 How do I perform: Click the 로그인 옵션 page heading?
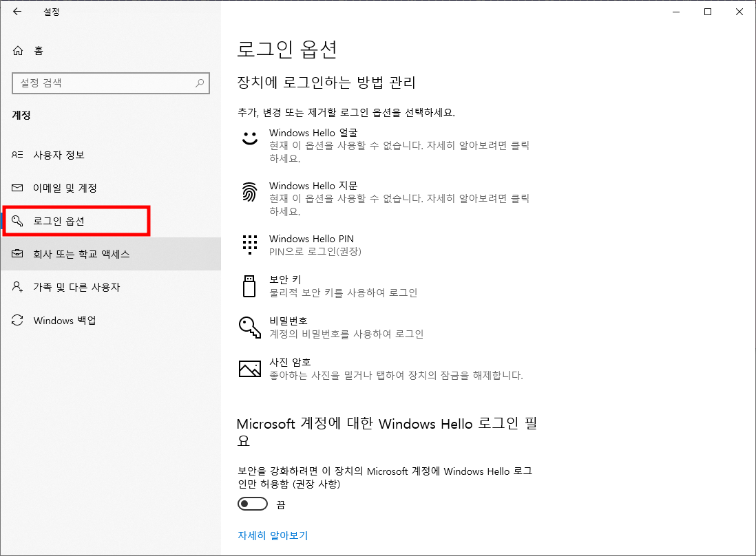(x=287, y=49)
